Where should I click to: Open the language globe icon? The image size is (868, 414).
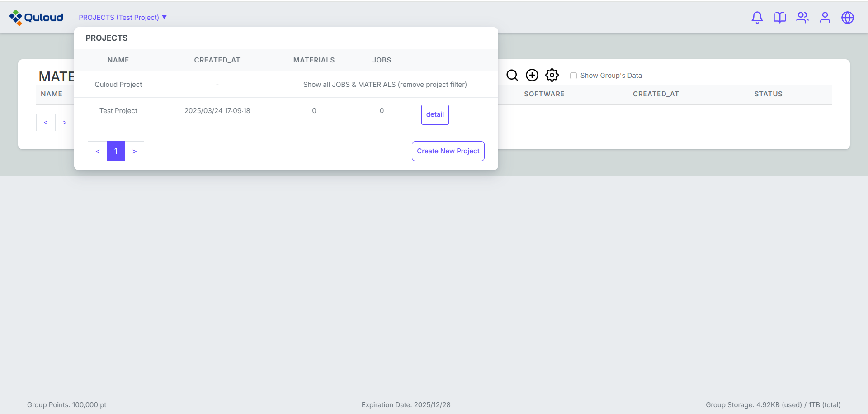coord(847,18)
